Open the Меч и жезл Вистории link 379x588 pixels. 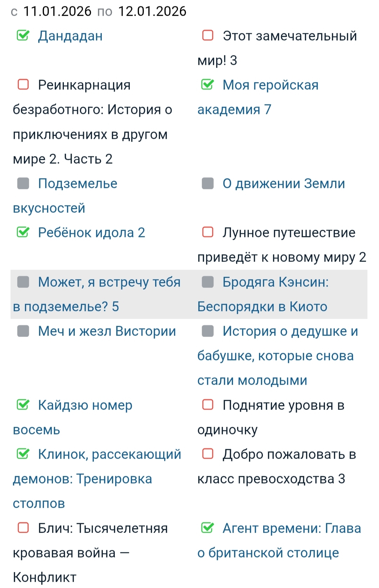[107, 331]
